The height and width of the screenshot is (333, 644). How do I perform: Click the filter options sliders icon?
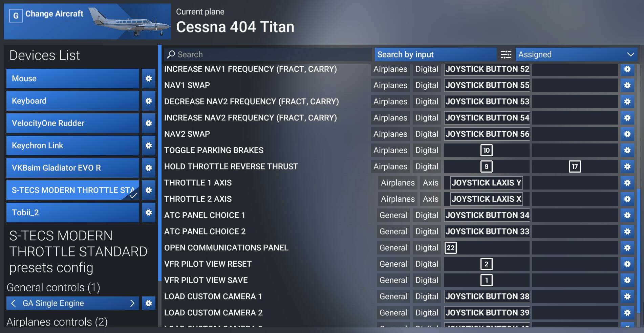(506, 54)
